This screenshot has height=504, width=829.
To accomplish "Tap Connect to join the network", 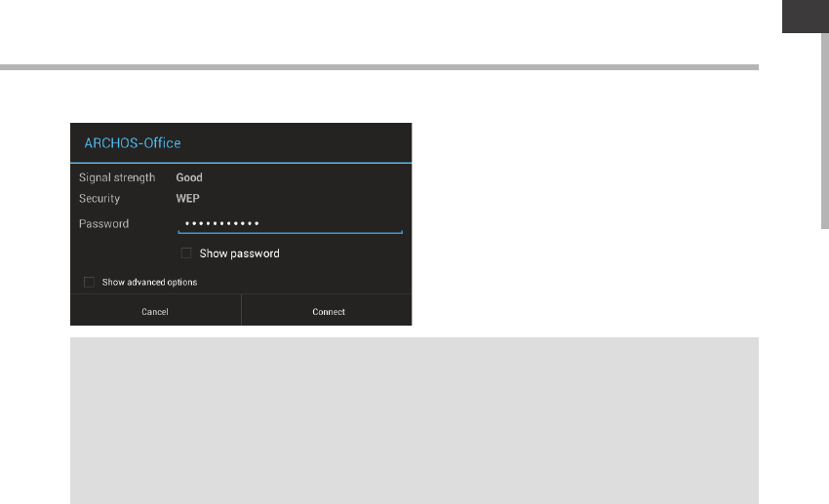I will click(x=327, y=310).
